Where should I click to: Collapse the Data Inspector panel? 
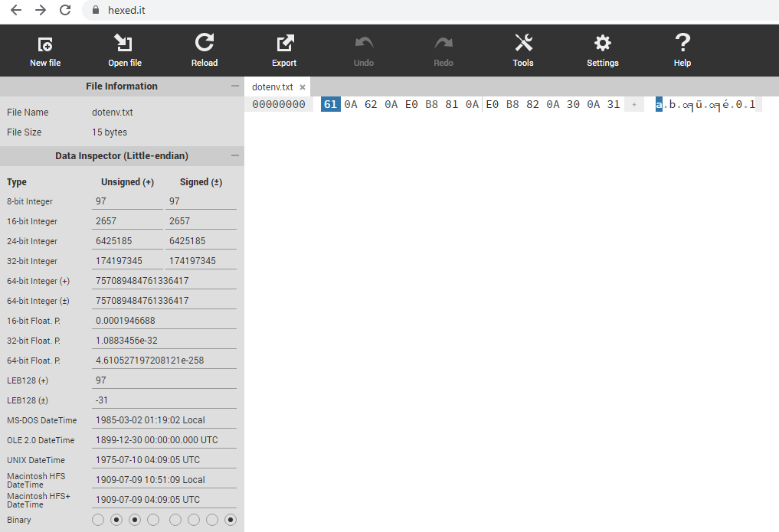point(235,156)
